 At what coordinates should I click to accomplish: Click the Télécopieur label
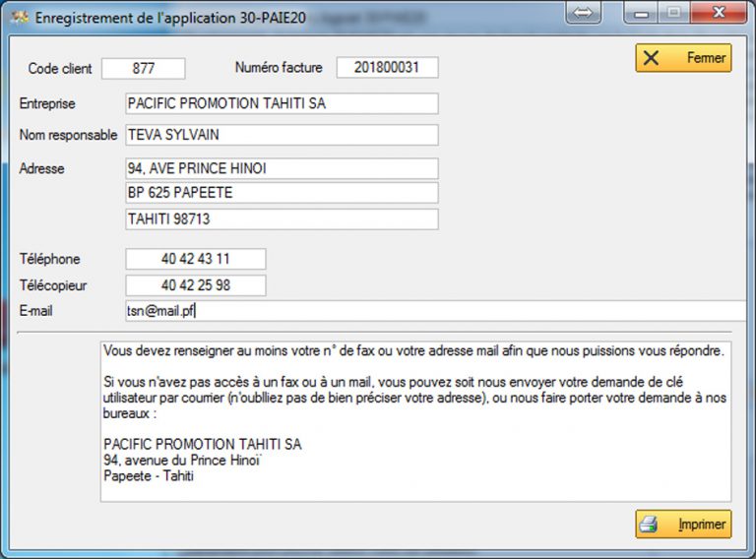[x=53, y=285]
